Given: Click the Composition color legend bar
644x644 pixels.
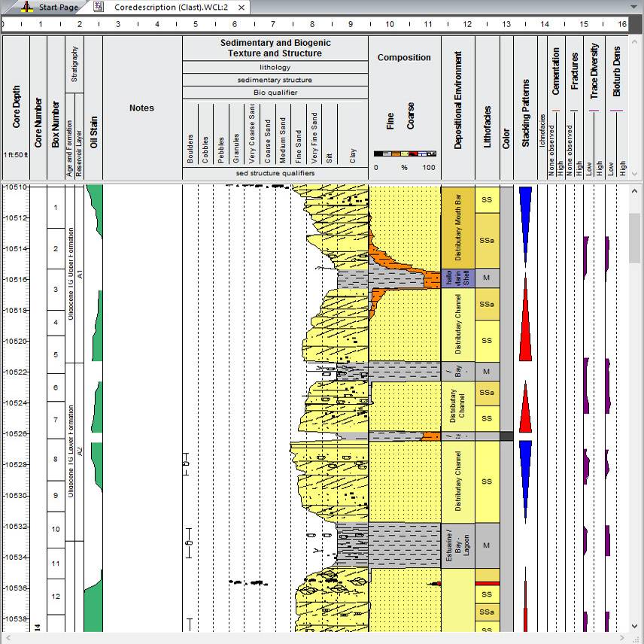Looking at the screenshot, I should [x=405, y=153].
